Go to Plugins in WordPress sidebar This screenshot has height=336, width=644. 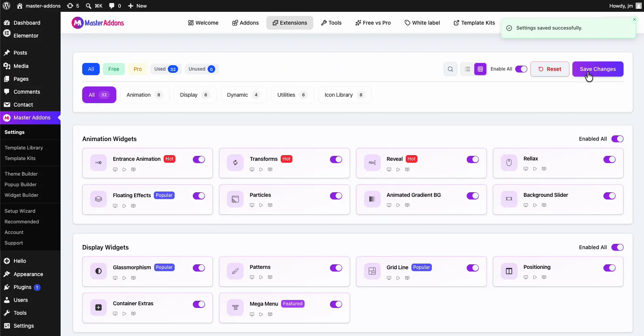point(22,287)
